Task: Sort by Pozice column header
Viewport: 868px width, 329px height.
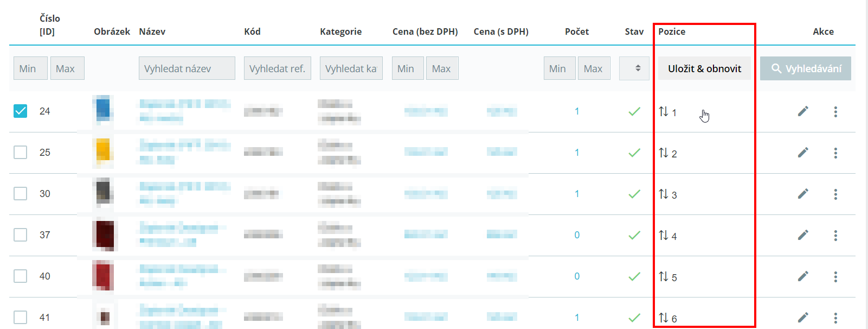Action: coord(672,31)
